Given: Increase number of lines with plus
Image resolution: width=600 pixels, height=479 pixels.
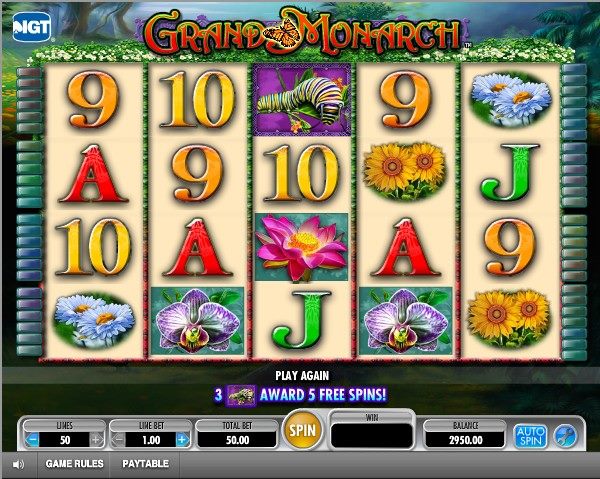Looking at the screenshot, I should coord(96,440).
